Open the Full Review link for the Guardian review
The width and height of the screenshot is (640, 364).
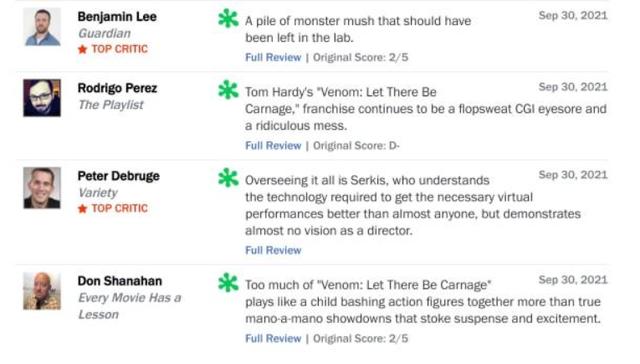click(273, 58)
